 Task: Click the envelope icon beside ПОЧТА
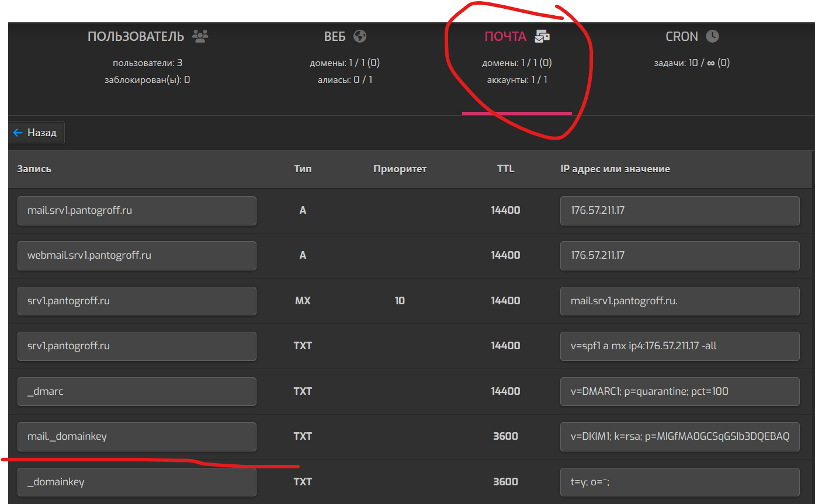(542, 36)
